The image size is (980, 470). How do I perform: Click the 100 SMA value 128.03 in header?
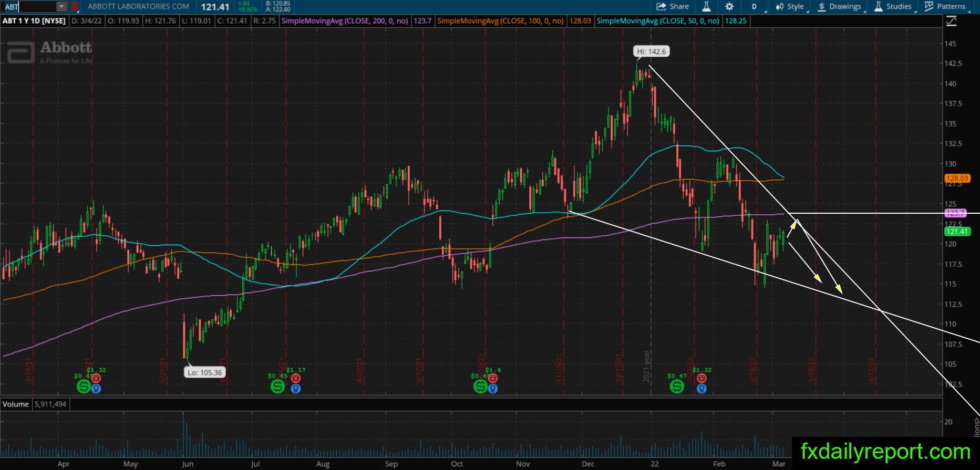click(x=580, y=21)
